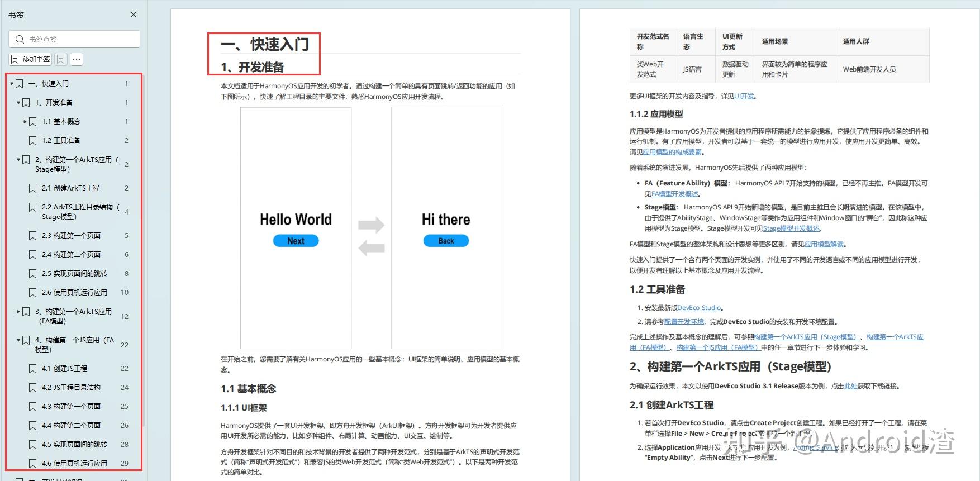Click bookmark icon of 2.5 实现页面间的跳转
Screen dimensions: 980x481
click(x=33, y=273)
